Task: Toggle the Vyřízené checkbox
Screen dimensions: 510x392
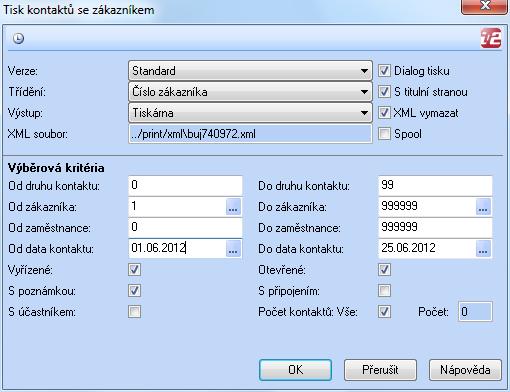Action: pyautogui.click(x=134, y=270)
